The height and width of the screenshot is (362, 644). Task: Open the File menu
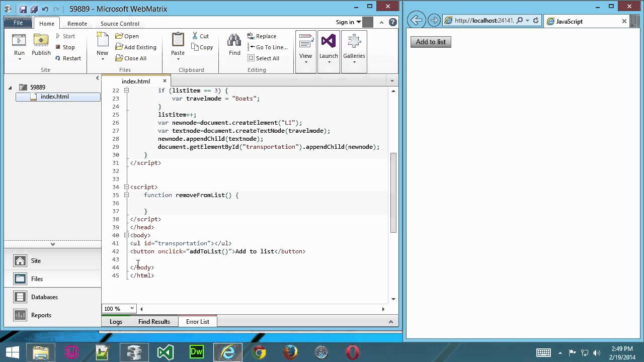[x=18, y=23]
